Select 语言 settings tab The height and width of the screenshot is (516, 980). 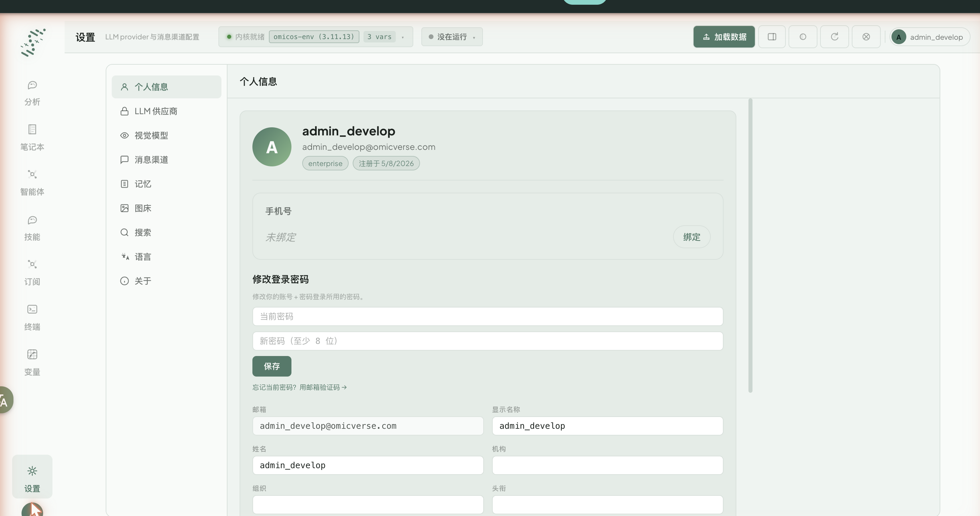coord(166,257)
